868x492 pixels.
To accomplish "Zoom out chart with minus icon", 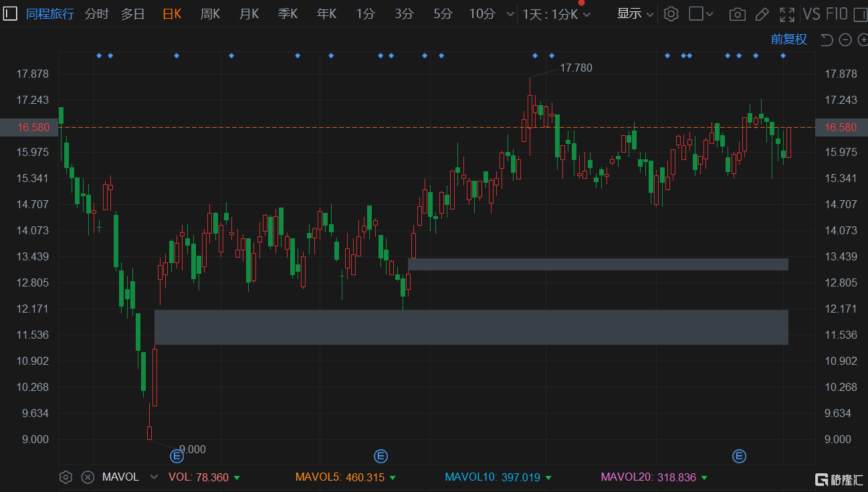I will [845, 40].
